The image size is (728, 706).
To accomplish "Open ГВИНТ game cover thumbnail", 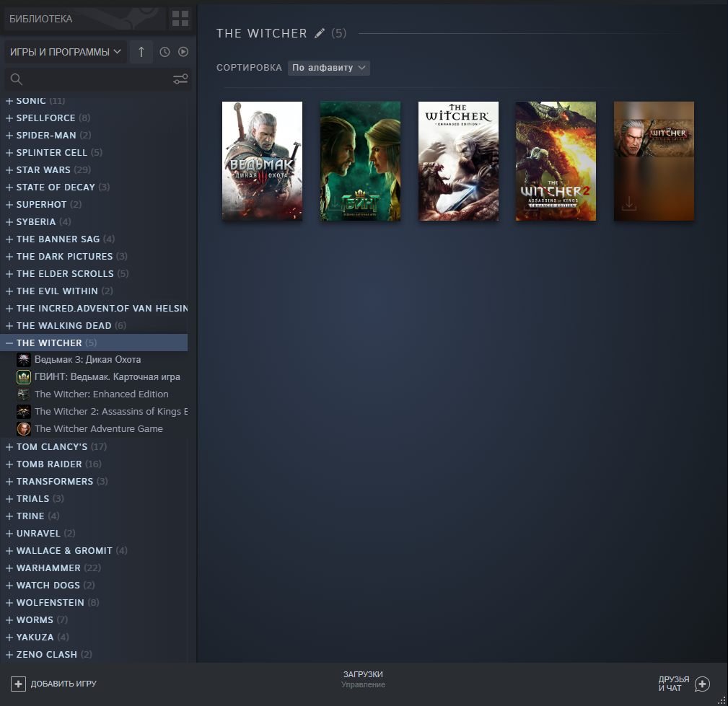I will pos(360,161).
